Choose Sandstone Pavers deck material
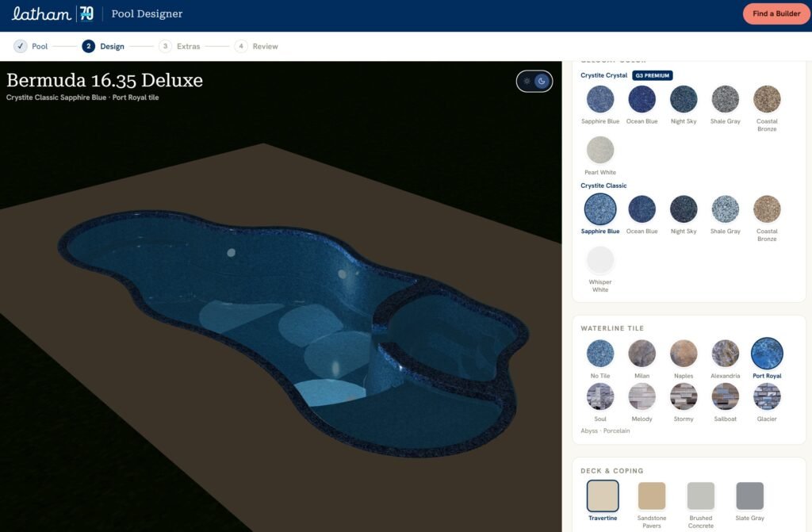This screenshot has height=532, width=812. (652, 496)
